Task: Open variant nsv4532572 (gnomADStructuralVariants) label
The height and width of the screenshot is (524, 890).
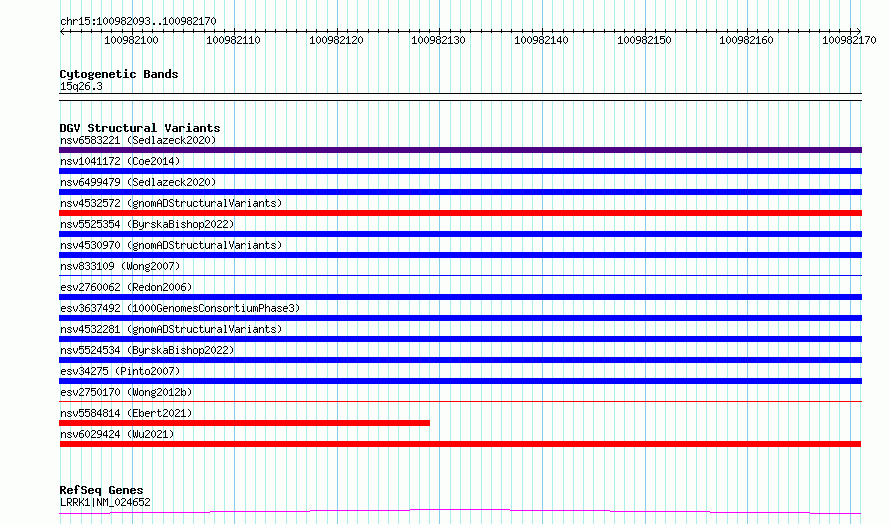Action: [x=171, y=203]
